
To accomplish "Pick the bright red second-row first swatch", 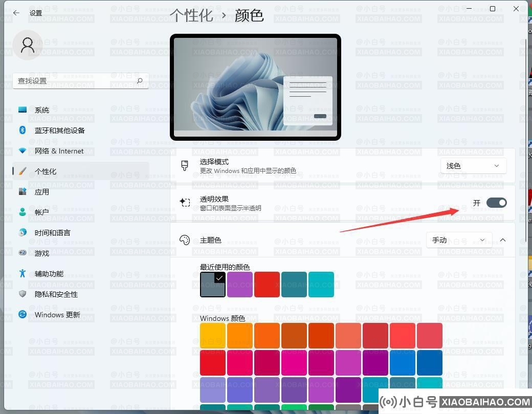I will (213, 363).
